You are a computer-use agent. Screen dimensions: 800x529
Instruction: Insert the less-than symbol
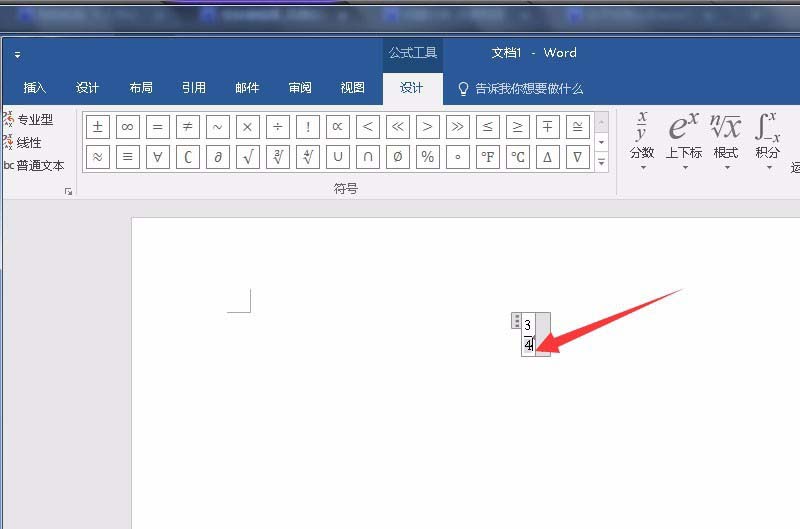pos(367,127)
